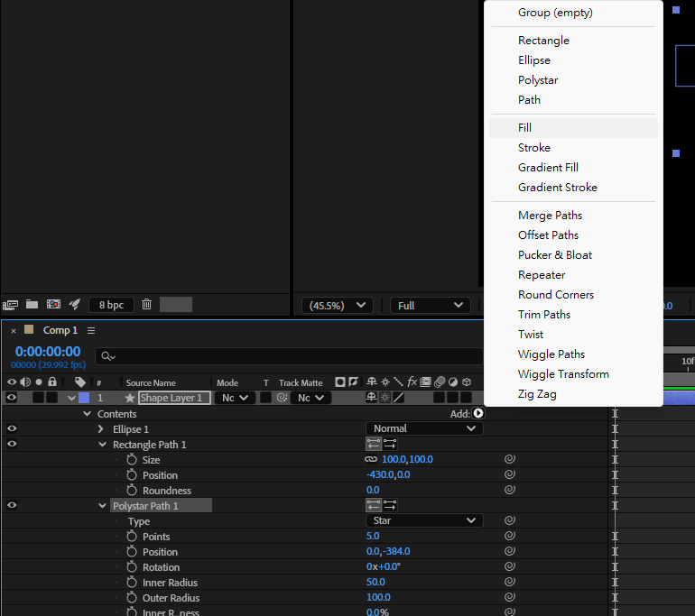Toggle visibility of Polystar Path 1
Viewport: 695px width, 616px height.
pyautogui.click(x=12, y=506)
